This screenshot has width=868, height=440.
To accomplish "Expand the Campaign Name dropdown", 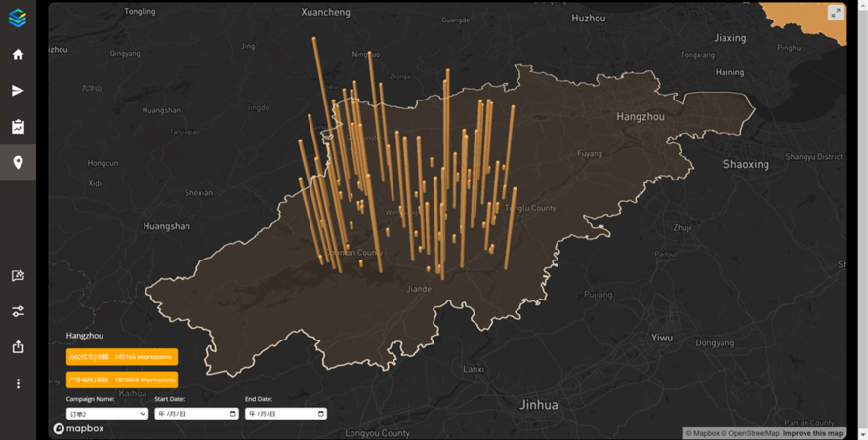I will point(107,414).
